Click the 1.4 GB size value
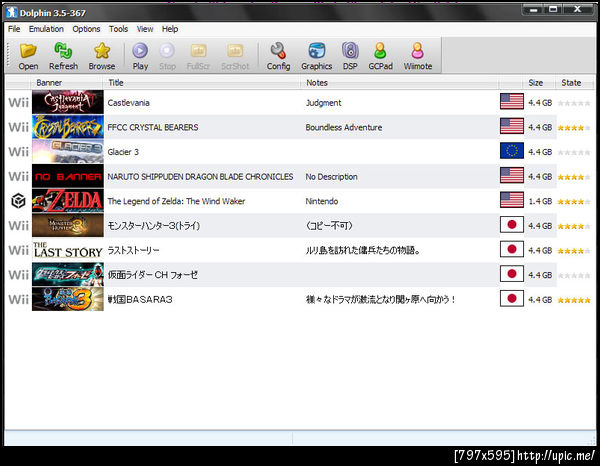600x466 pixels. (x=540, y=201)
